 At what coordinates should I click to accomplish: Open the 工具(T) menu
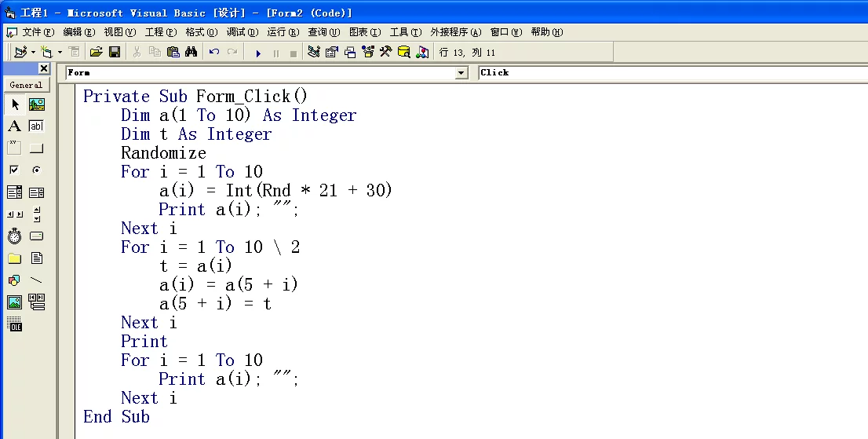coord(406,32)
